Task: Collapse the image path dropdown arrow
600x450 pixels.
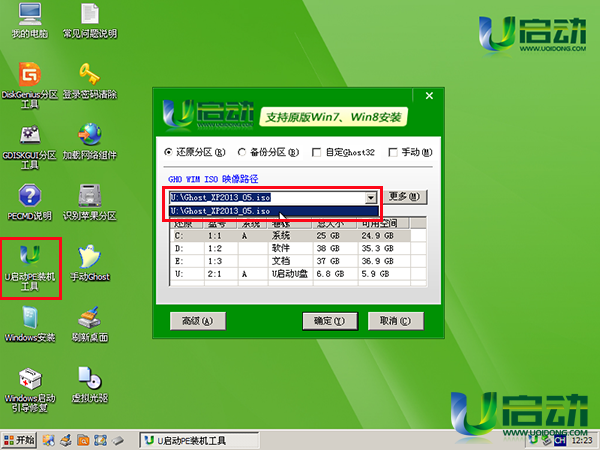Action: point(370,198)
